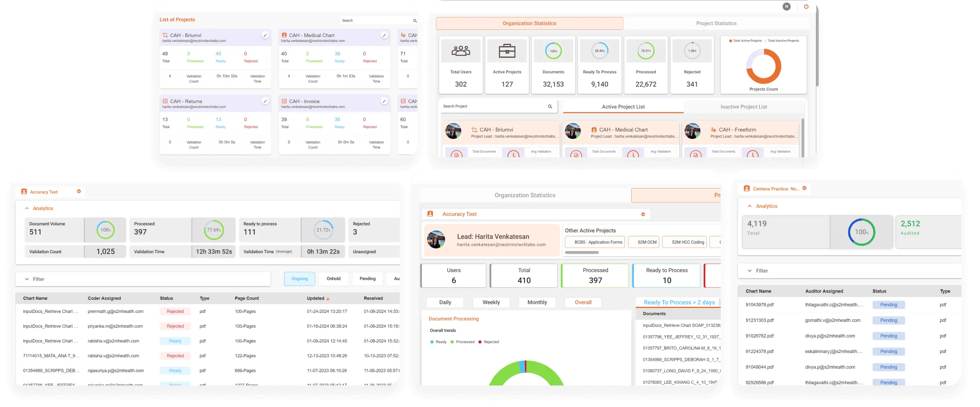Click the Projects Count donut chart

[763, 66]
